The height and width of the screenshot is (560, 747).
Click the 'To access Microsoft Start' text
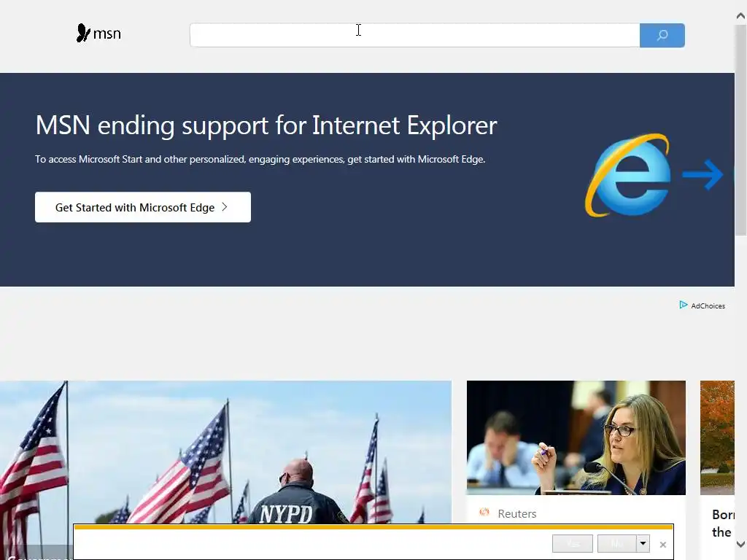pyautogui.click(x=260, y=159)
